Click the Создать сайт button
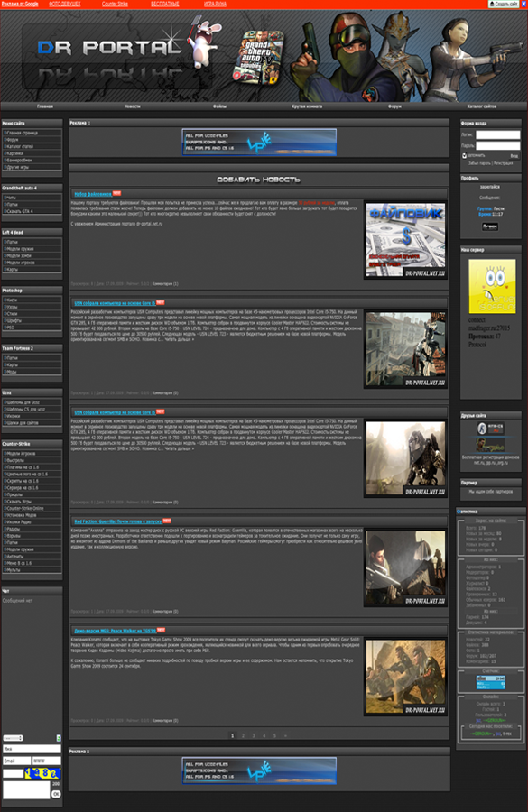Screen dimensions: 528x812 (x=503, y=4)
